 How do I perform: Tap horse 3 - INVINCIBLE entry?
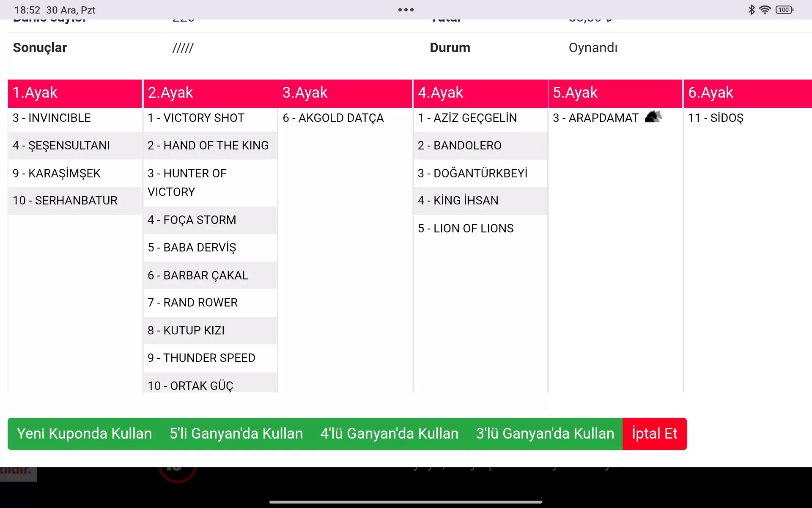[52, 118]
